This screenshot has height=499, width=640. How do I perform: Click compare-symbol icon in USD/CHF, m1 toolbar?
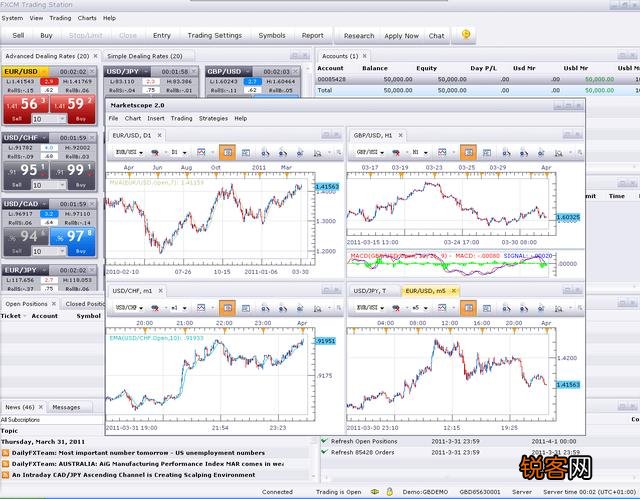pyautogui.click(x=155, y=308)
